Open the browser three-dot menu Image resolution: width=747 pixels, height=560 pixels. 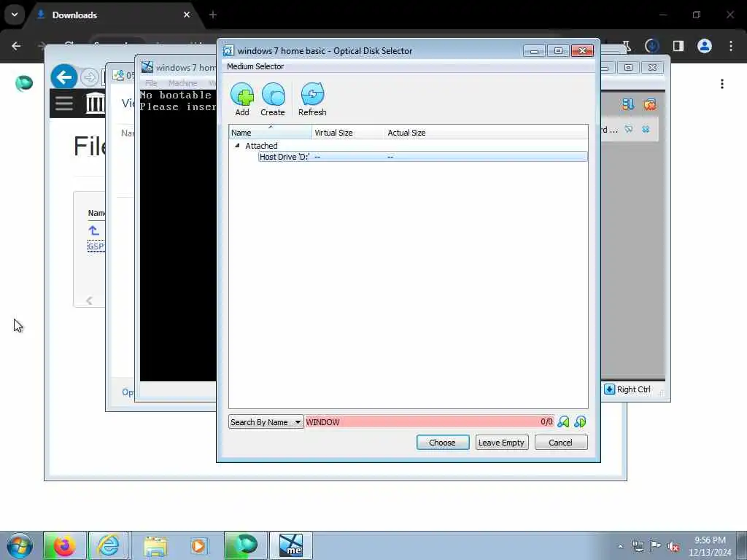coord(731,46)
